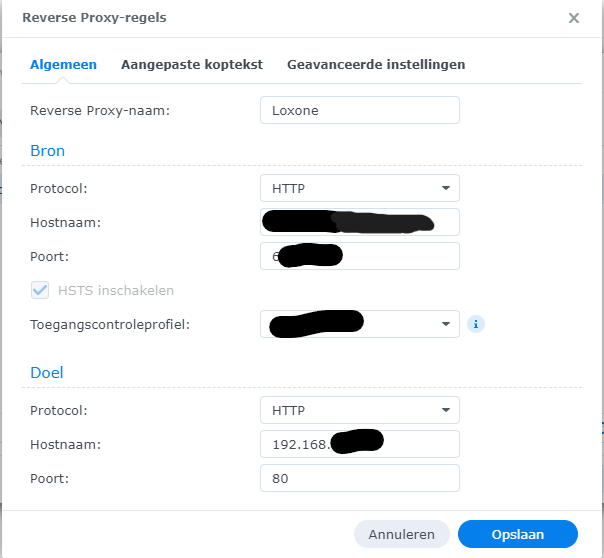The image size is (604, 558).
Task: Close the Reverse Proxy-regels dialog
Action: click(x=574, y=18)
